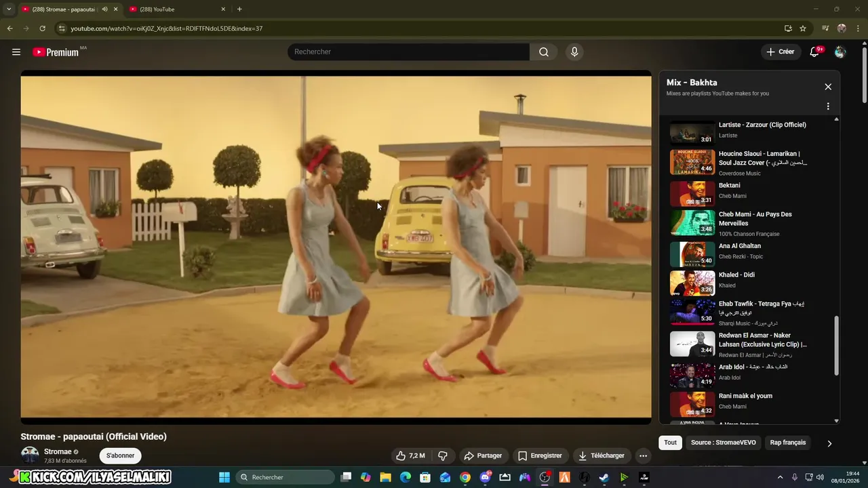Like the Stromae video with thumbs up

click(x=410, y=455)
